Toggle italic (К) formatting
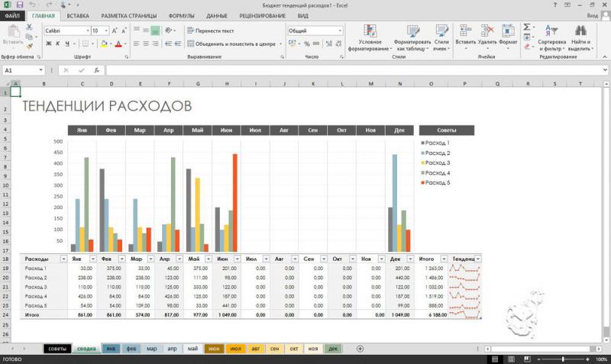 click(57, 43)
